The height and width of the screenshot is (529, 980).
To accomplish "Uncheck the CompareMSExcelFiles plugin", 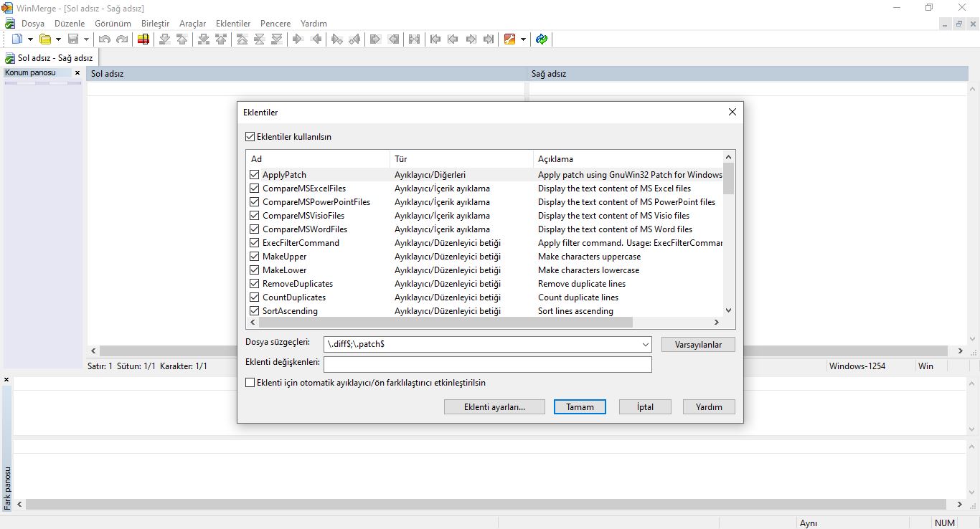I will [255, 188].
